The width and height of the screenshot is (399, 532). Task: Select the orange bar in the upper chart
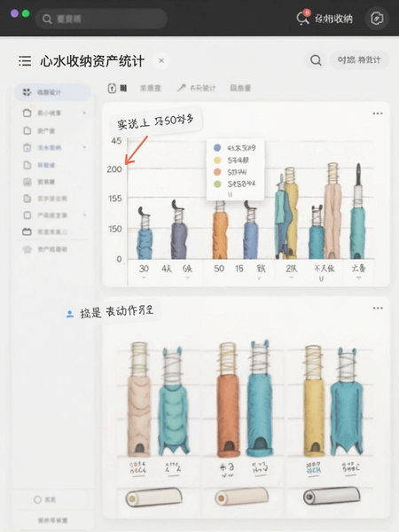point(220,231)
